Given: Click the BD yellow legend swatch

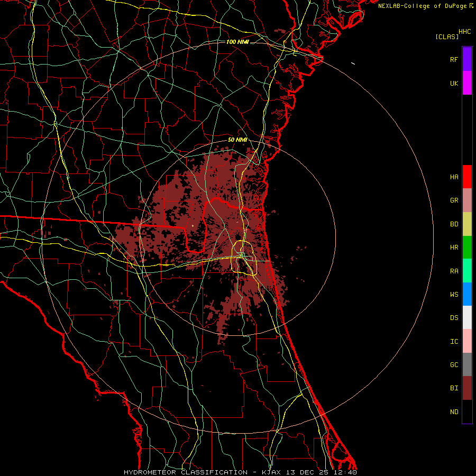Looking at the screenshot, I should click(x=467, y=224).
